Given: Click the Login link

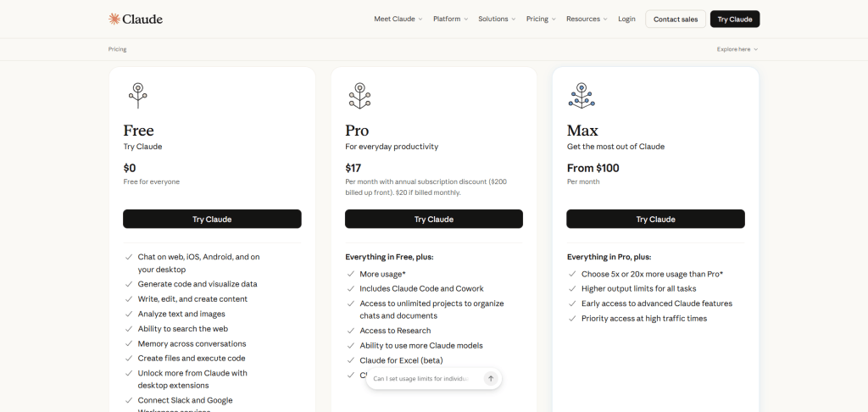Looking at the screenshot, I should point(626,19).
